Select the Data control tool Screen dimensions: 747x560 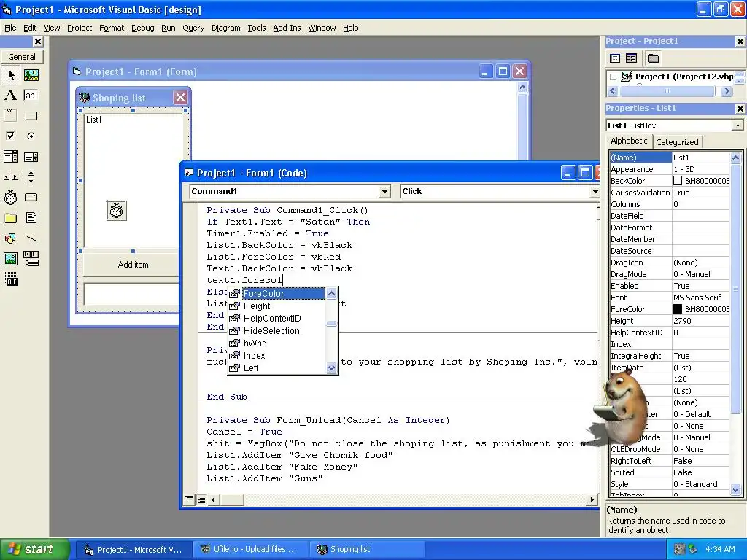click(31, 259)
